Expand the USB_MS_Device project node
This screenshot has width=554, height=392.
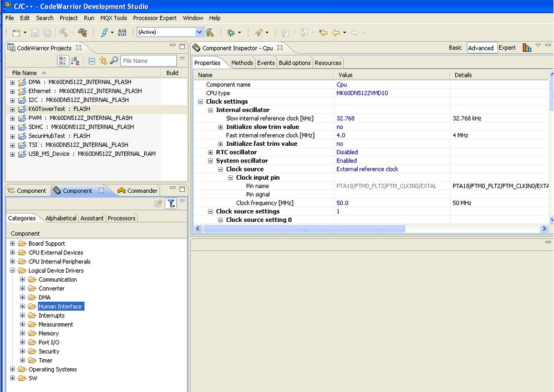[12, 154]
